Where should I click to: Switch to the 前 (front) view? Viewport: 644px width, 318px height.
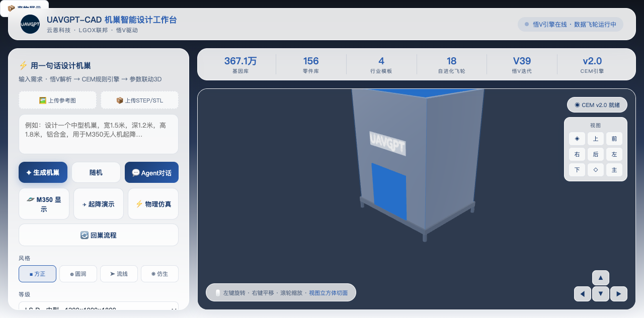coord(614,139)
